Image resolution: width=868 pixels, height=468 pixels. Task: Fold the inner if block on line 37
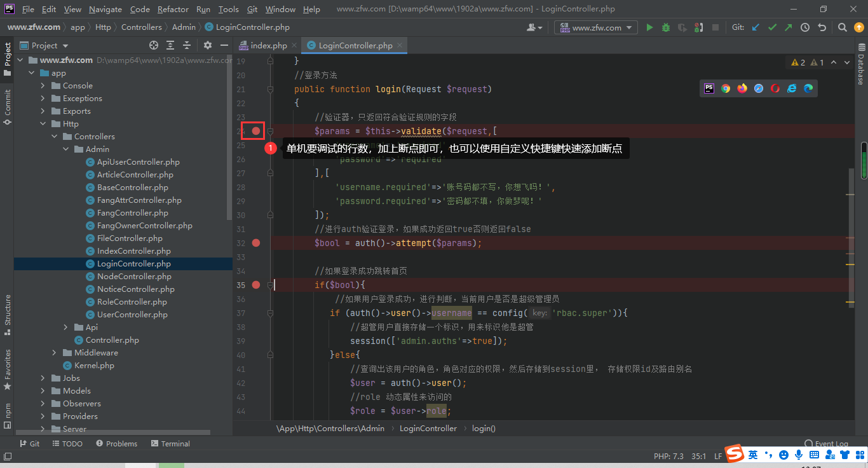[x=270, y=313]
